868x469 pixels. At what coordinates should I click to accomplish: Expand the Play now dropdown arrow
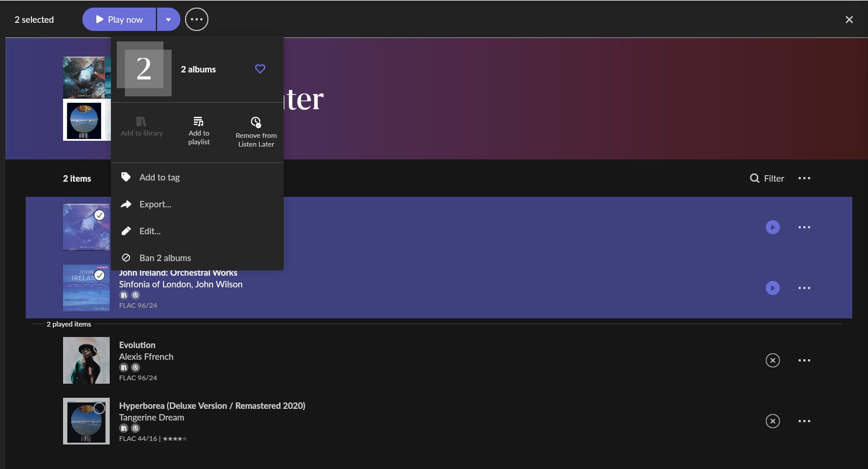click(168, 20)
